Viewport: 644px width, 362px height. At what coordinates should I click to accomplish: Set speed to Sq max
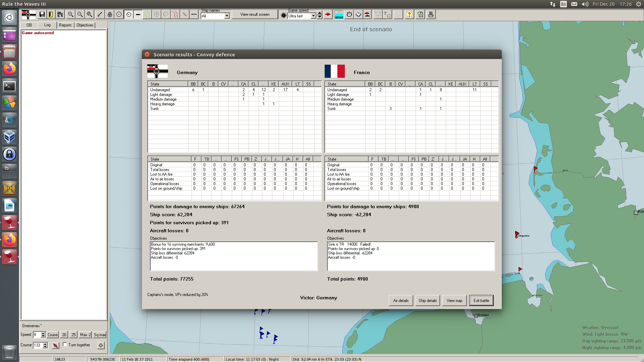(100, 335)
